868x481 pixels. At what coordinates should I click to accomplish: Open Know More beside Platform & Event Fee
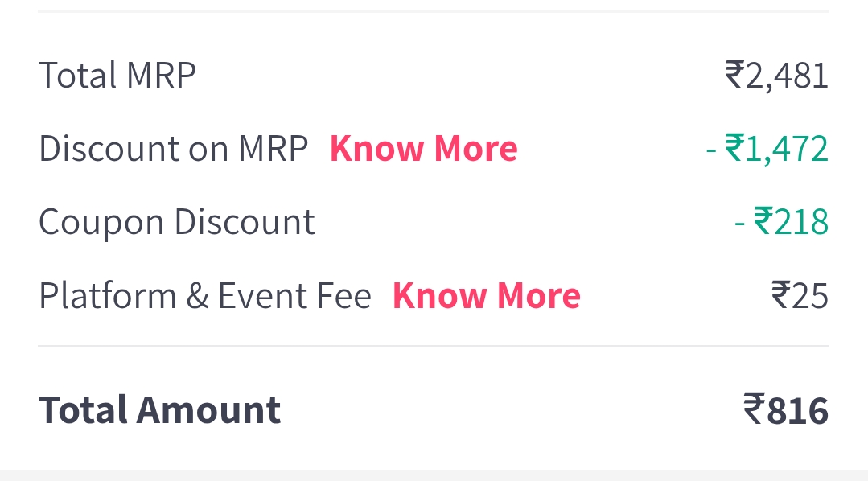(486, 296)
